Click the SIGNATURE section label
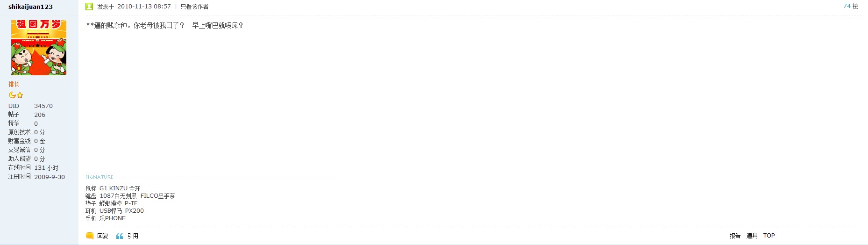 [99, 177]
